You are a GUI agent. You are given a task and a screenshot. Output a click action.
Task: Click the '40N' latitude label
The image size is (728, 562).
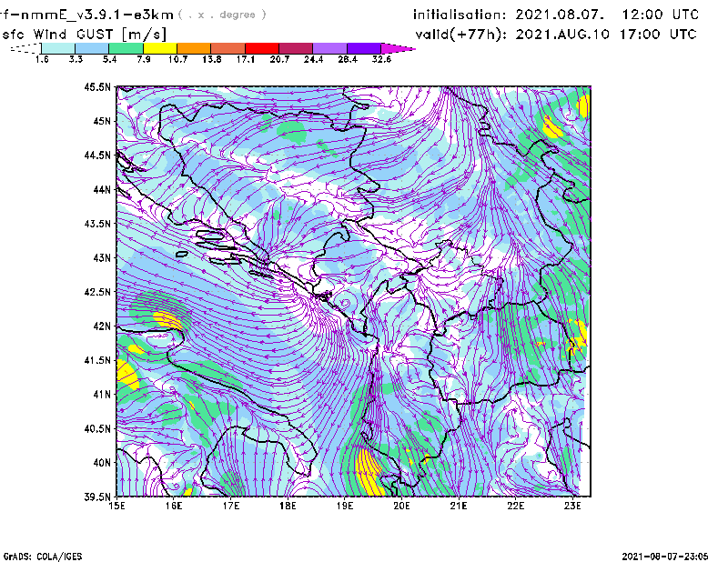point(102,463)
